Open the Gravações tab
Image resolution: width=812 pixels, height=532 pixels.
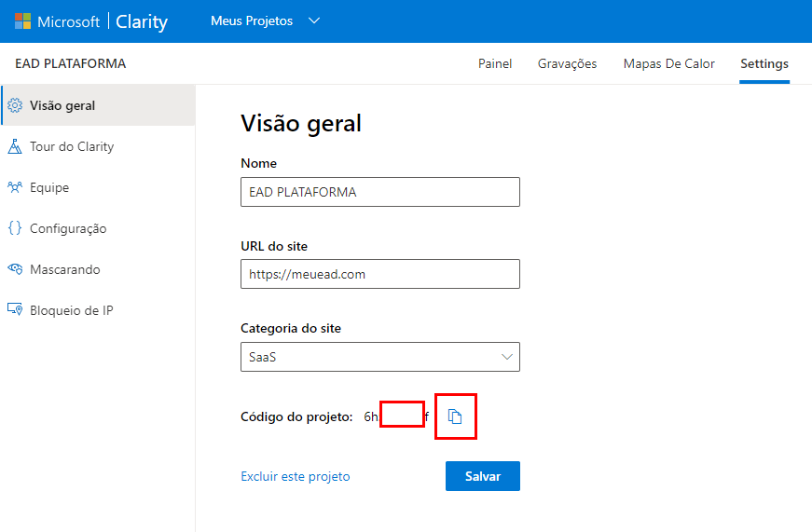(x=567, y=63)
